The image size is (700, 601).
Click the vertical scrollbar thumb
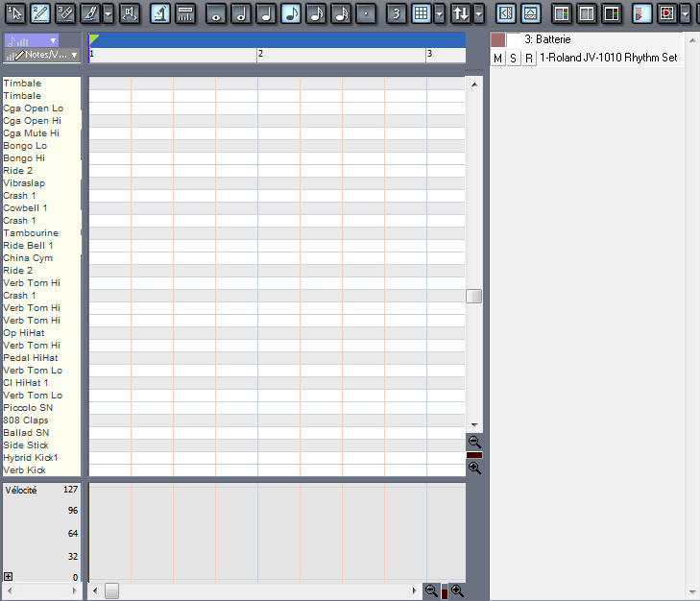[473, 296]
